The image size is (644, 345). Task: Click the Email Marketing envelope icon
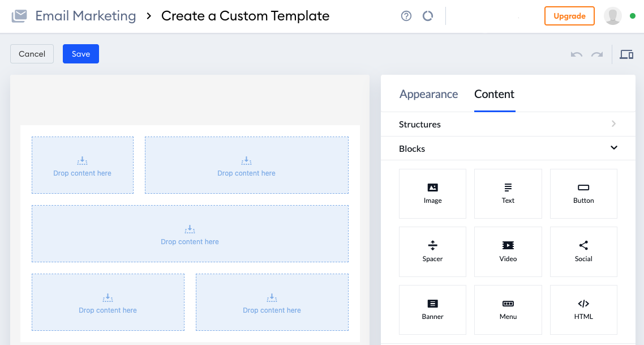19,16
